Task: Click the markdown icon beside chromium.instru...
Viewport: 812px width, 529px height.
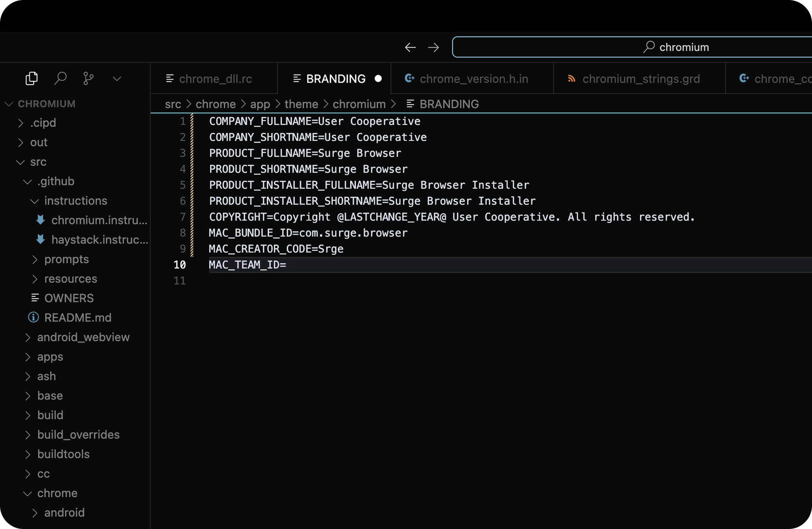Action: [40, 220]
